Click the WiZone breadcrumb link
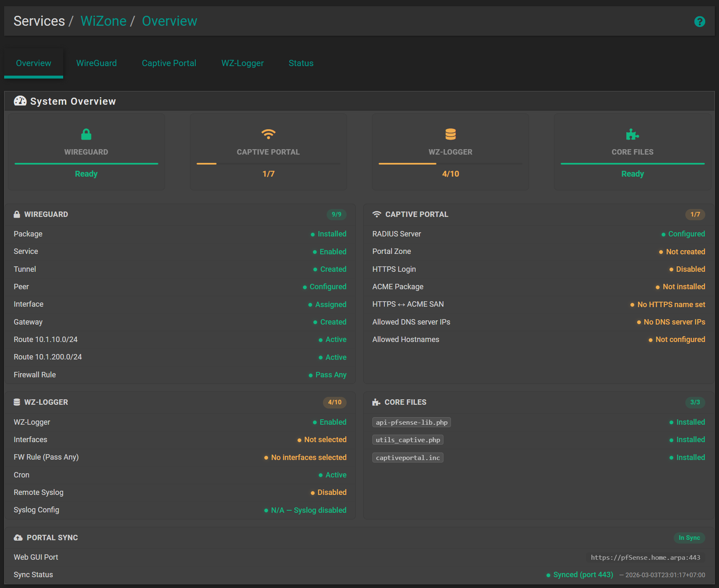 point(103,21)
